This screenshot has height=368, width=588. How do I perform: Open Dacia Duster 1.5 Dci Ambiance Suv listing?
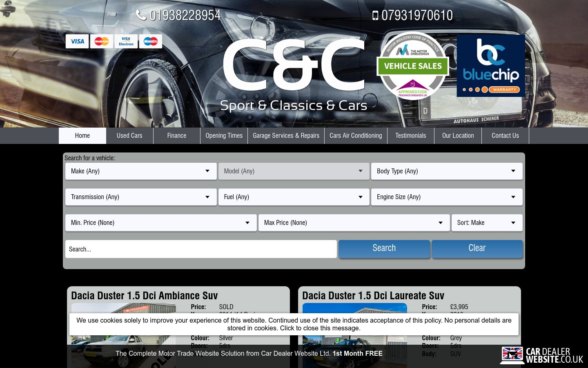(x=144, y=296)
